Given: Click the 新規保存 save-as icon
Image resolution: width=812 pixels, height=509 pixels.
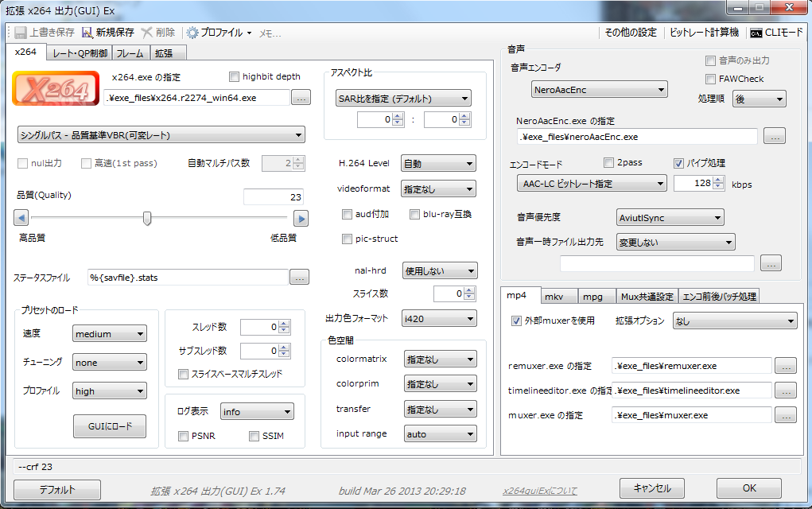Looking at the screenshot, I should pyautogui.click(x=87, y=33).
